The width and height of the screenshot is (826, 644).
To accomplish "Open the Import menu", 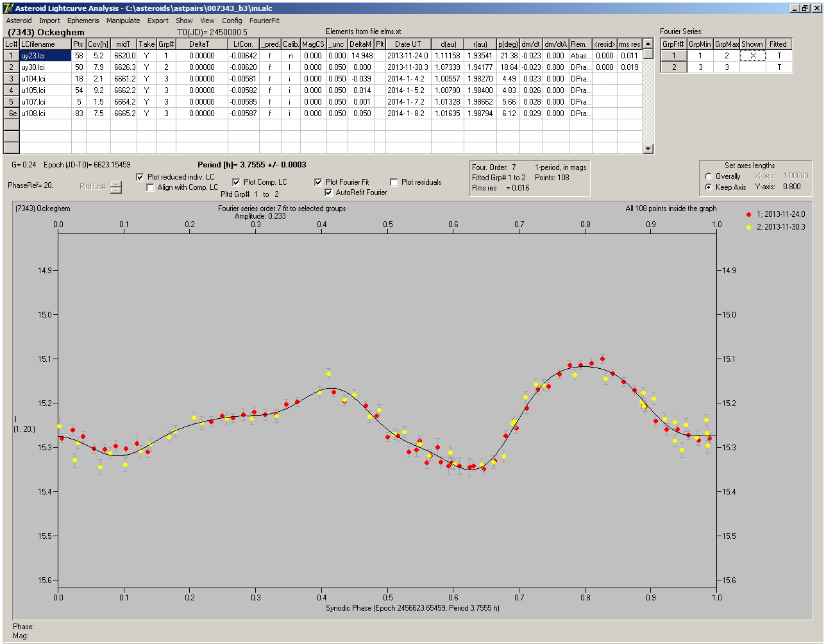I will (x=49, y=21).
